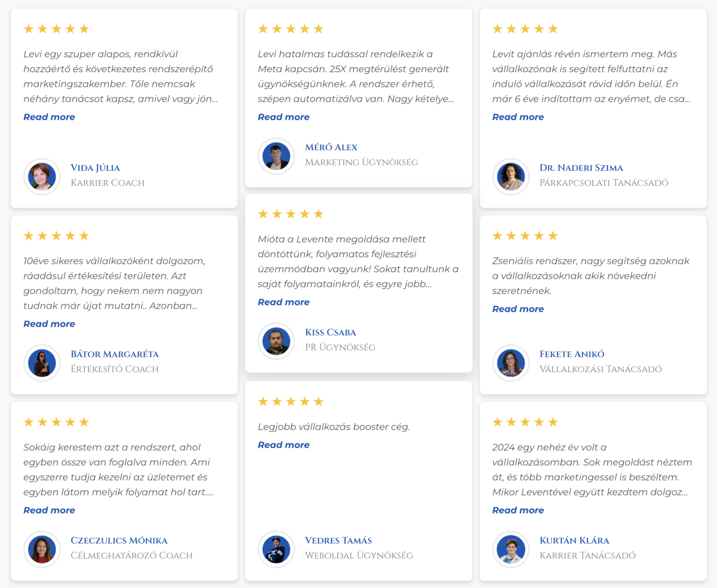
Task: Click Kiss Csaba's profile picture
Action: click(x=276, y=341)
